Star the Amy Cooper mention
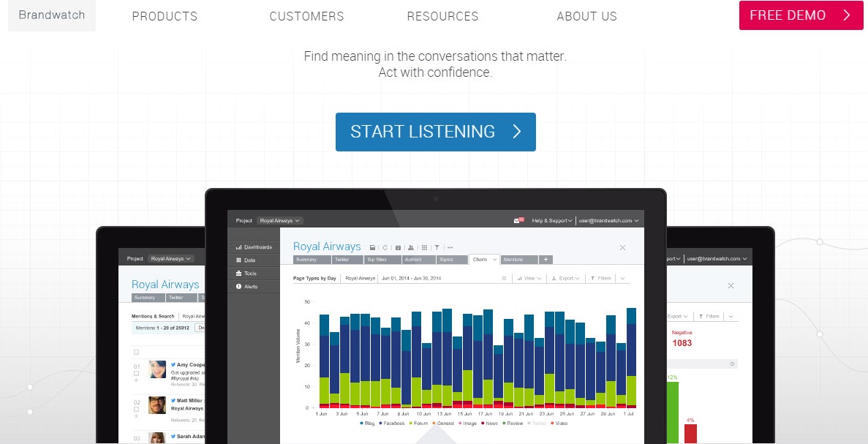868x444 pixels. (x=136, y=380)
